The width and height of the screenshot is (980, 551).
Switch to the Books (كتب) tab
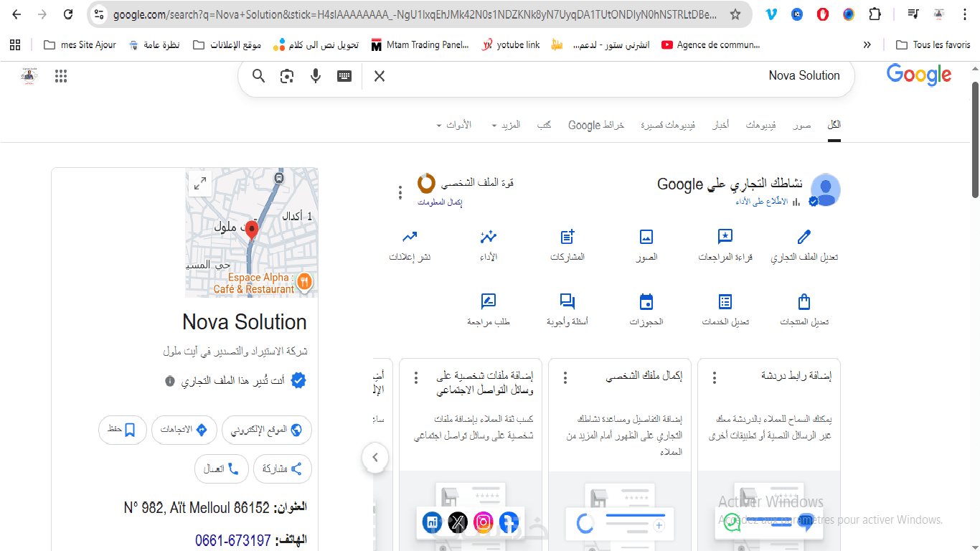pyautogui.click(x=544, y=125)
